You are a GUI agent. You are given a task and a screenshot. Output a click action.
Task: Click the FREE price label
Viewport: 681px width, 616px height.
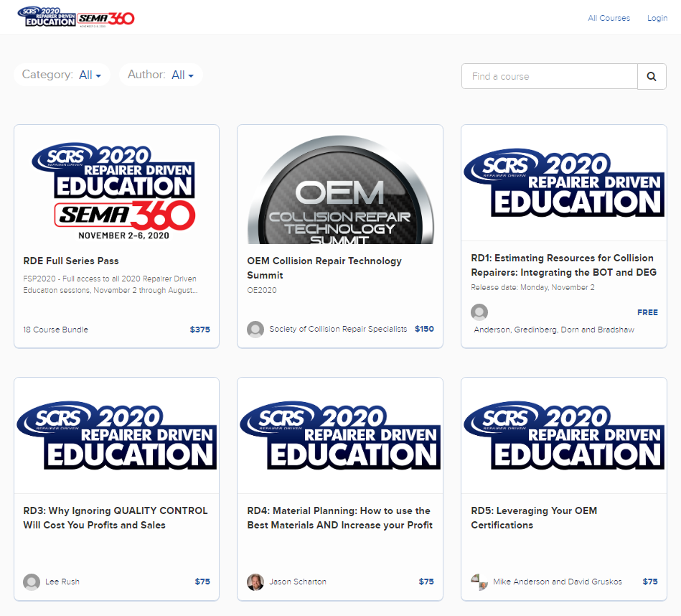[647, 312]
